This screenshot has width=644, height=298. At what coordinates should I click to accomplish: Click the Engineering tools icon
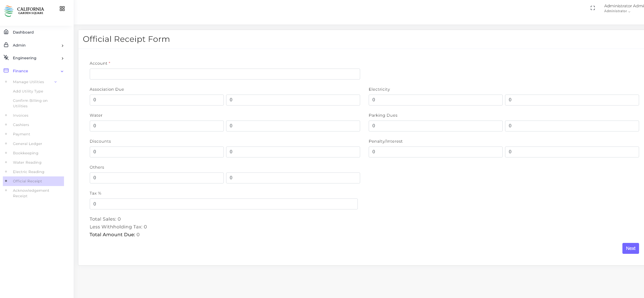6,58
